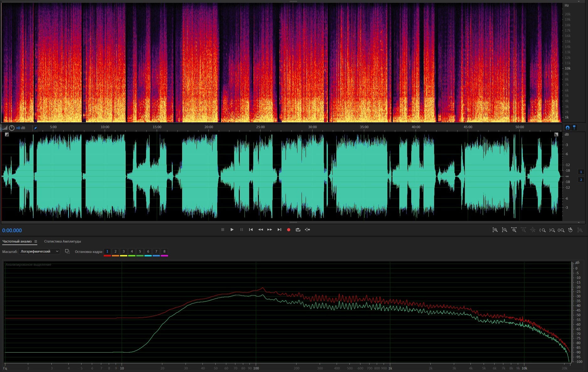
Task: Move playhead to next marker
Action: (x=279, y=230)
